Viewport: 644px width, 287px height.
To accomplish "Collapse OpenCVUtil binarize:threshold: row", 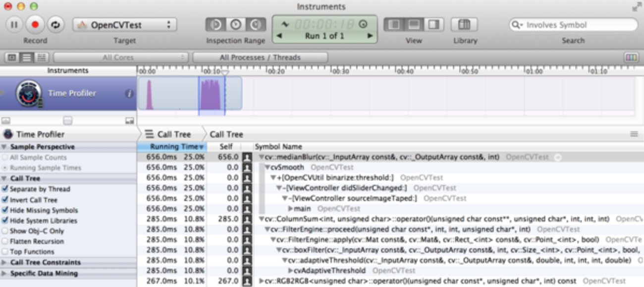I will point(273,177).
